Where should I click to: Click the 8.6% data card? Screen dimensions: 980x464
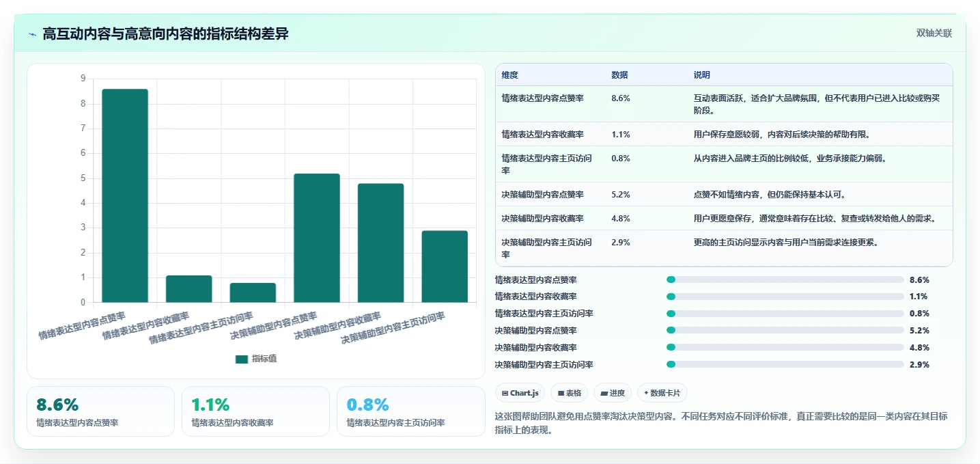click(101, 411)
